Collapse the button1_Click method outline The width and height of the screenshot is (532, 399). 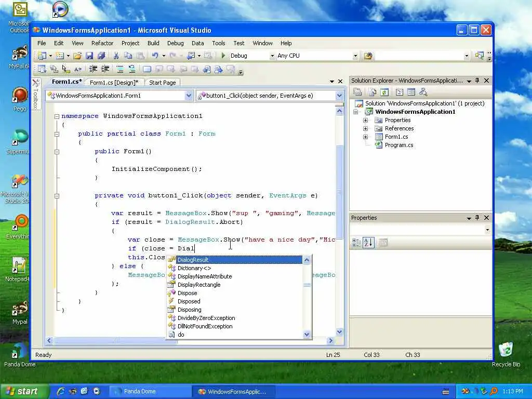coord(57,196)
